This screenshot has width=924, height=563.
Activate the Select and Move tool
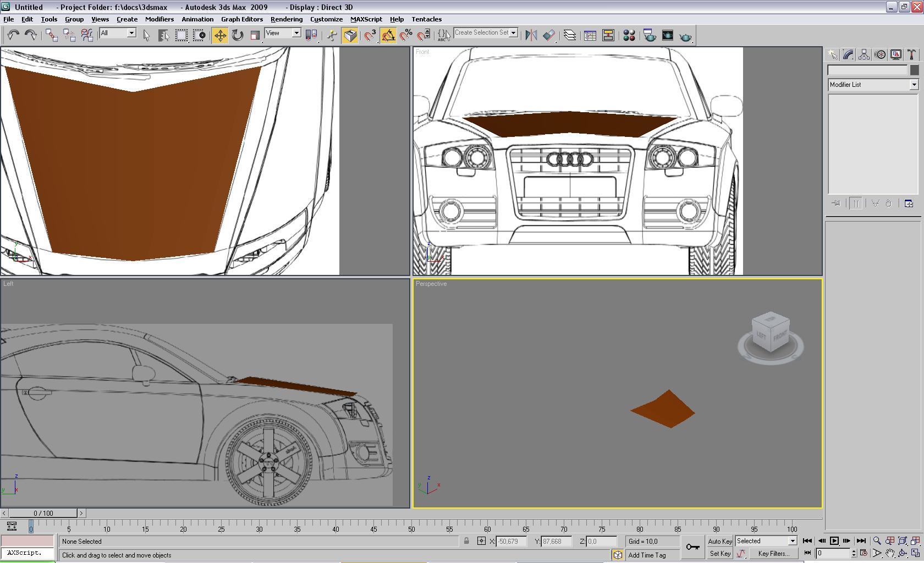(x=220, y=35)
